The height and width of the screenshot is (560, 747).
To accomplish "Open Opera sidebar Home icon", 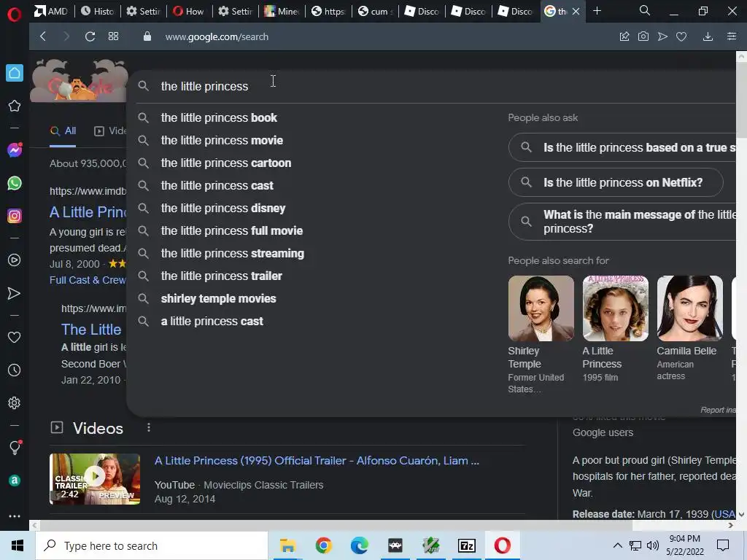I will pos(15,73).
